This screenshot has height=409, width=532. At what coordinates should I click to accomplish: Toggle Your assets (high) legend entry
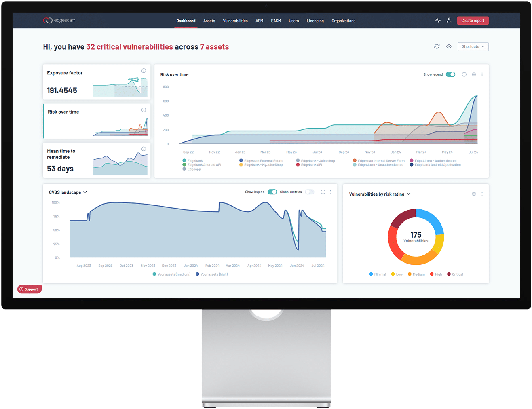[211, 274]
